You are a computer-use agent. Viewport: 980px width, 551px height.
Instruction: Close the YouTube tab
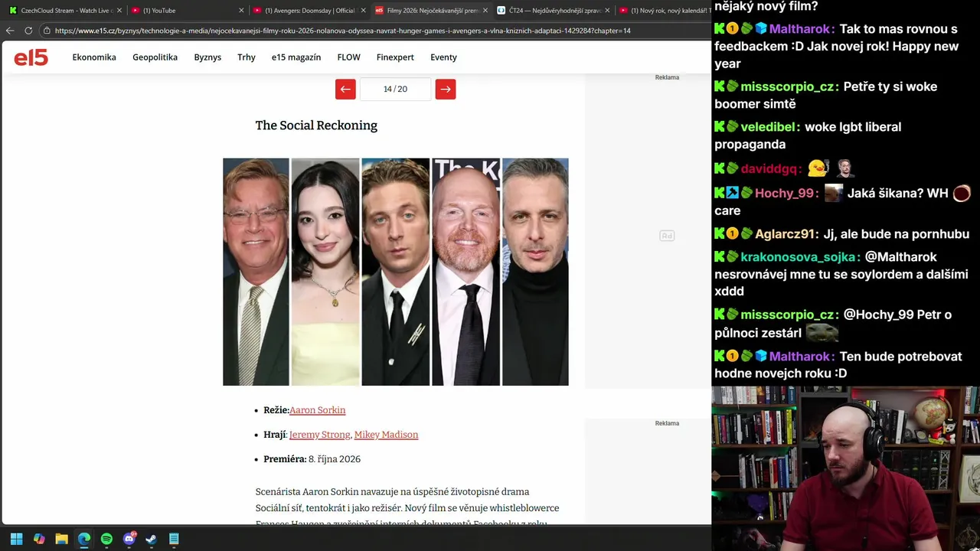[241, 11]
